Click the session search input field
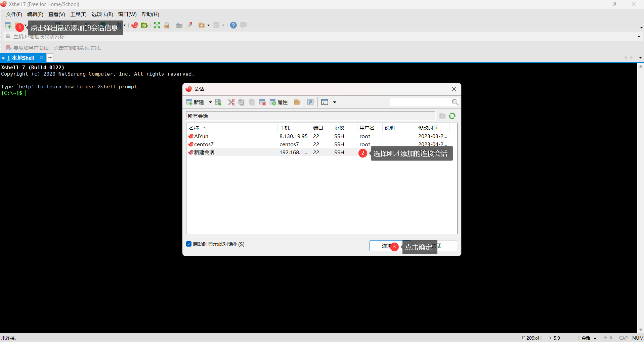644x342 pixels. tap(420, 102)
